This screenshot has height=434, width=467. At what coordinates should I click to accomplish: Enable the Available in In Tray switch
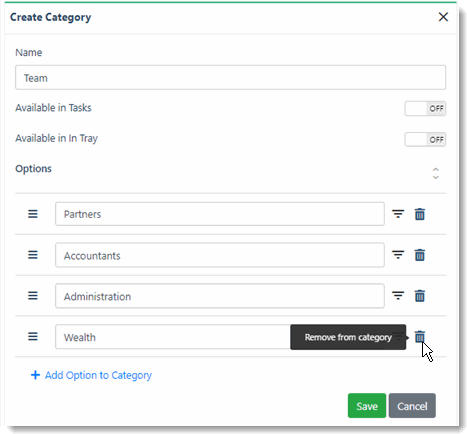(x=425, y=139)
